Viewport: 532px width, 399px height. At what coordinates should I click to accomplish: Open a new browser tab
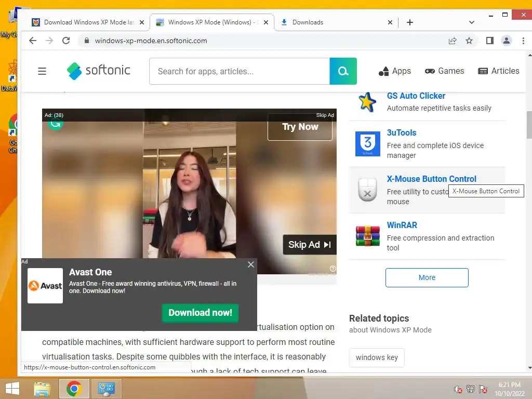click(410, 22)
